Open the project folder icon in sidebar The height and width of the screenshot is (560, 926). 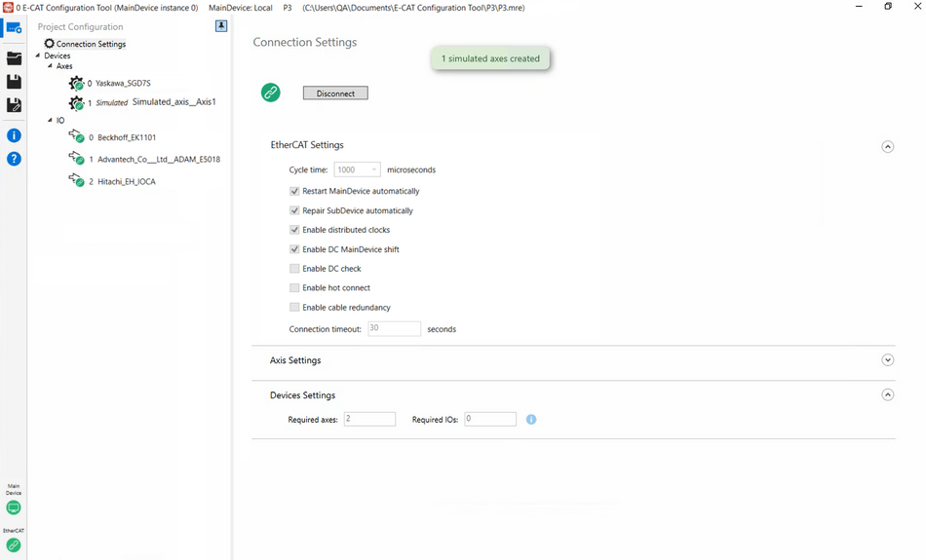pyautogui.click(x=14, y=58)
